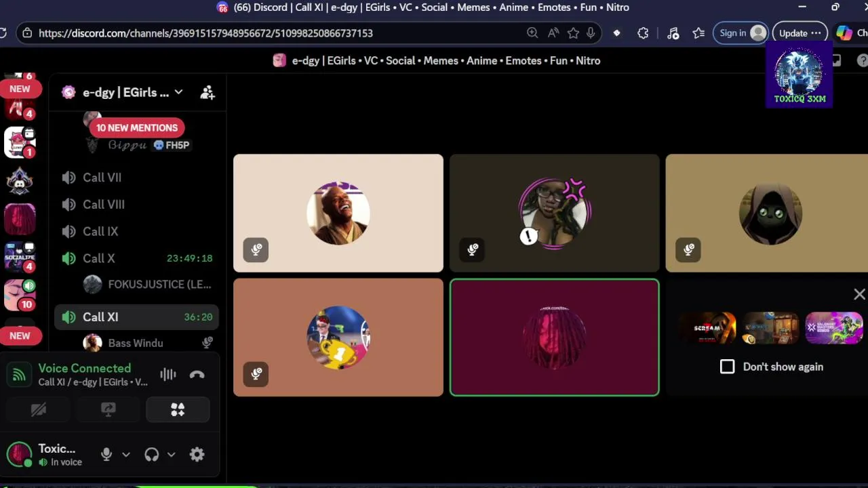The image size is (868, 488).
Task: Open Discord help question mark icon
Action: coord(863,60)
